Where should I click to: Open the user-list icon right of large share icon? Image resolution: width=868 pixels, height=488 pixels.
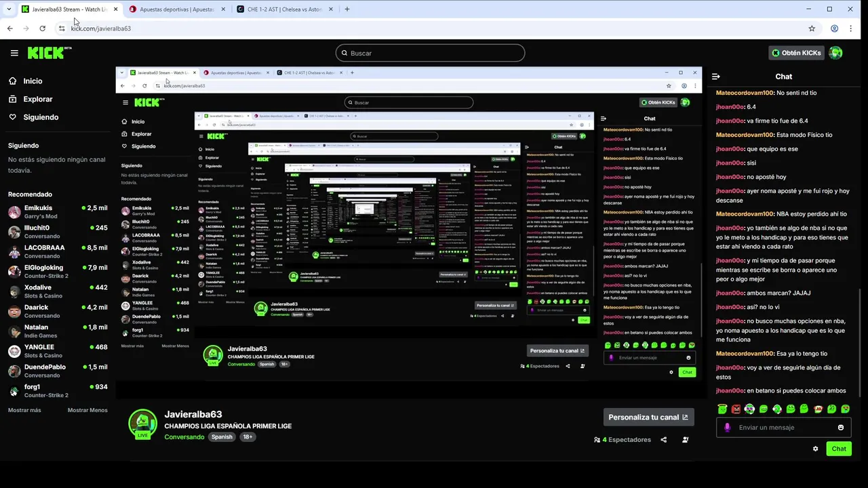coord(686,440)
